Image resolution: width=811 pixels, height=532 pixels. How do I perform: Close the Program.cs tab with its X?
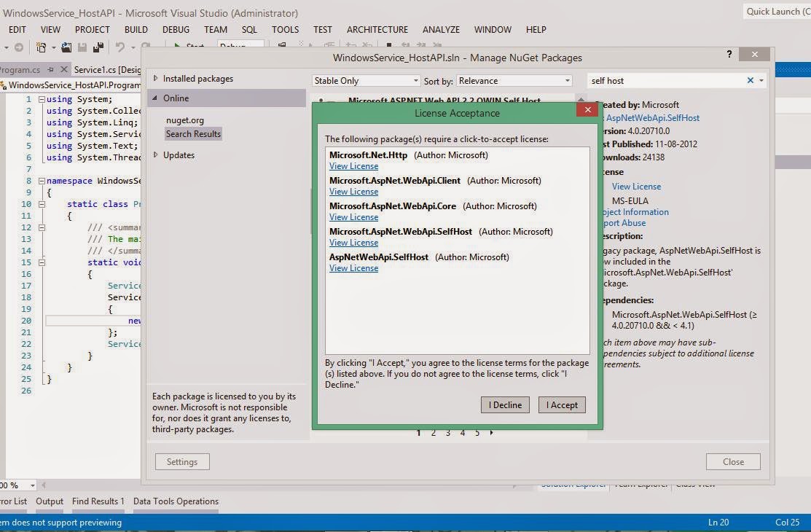pyautogui.click(x=63, y=69)
